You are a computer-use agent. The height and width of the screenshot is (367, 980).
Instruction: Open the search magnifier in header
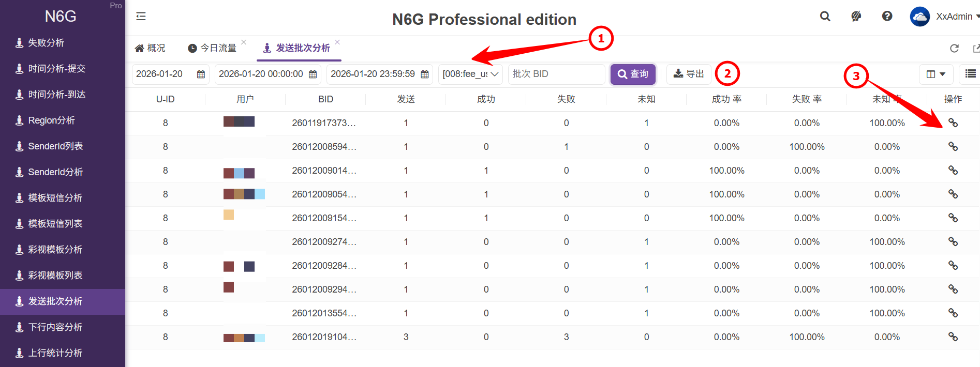(825, 17)
